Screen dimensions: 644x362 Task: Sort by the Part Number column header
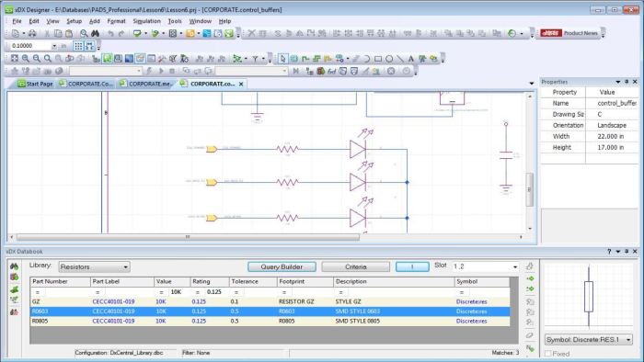pos(61,282)
